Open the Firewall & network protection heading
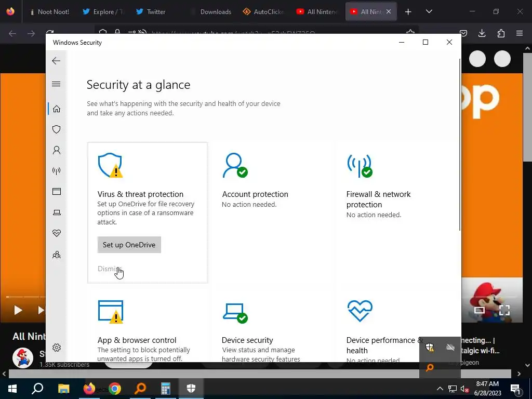 (x=378, y=199)
